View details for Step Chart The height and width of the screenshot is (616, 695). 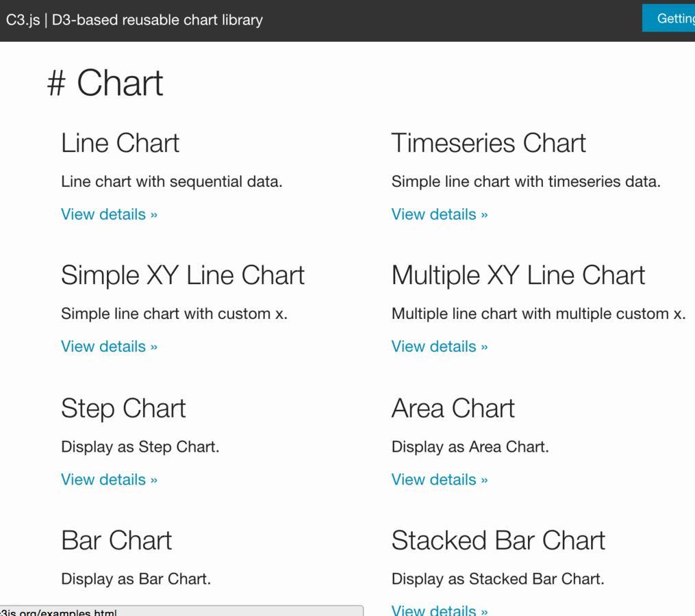click(x=109, y=480)
